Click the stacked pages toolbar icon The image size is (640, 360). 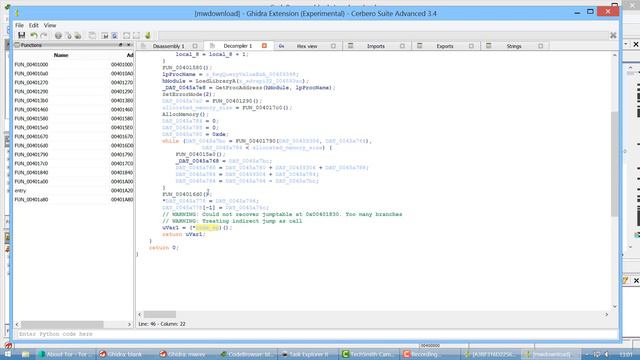tap(93, 36)
